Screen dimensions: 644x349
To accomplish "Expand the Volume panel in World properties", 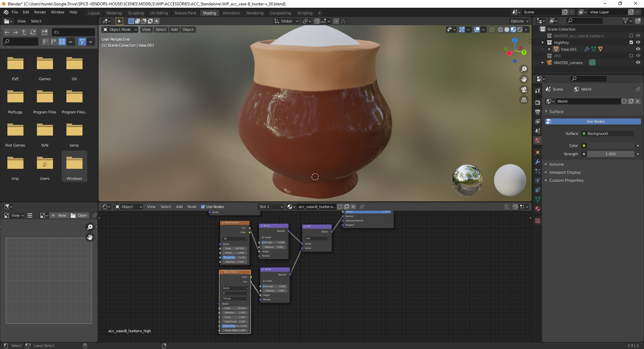I will [x=556, y=164].
